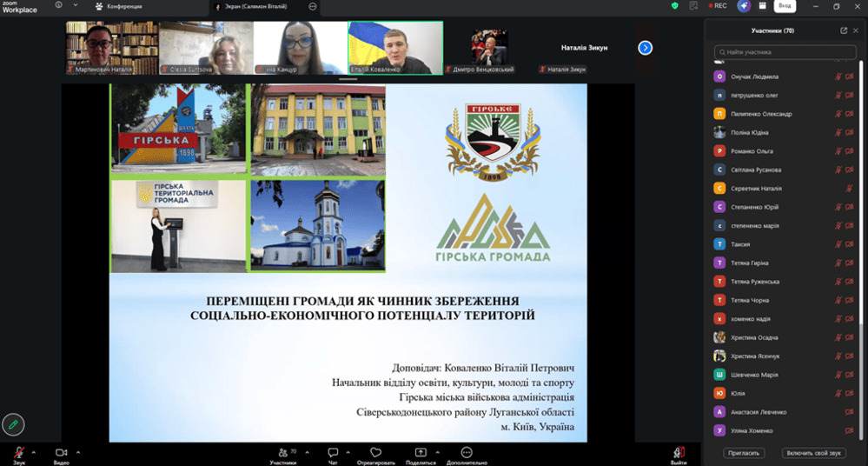868x466 pixels.
Task: Click the Найти участника search field
Action: (x=785, y=52)
